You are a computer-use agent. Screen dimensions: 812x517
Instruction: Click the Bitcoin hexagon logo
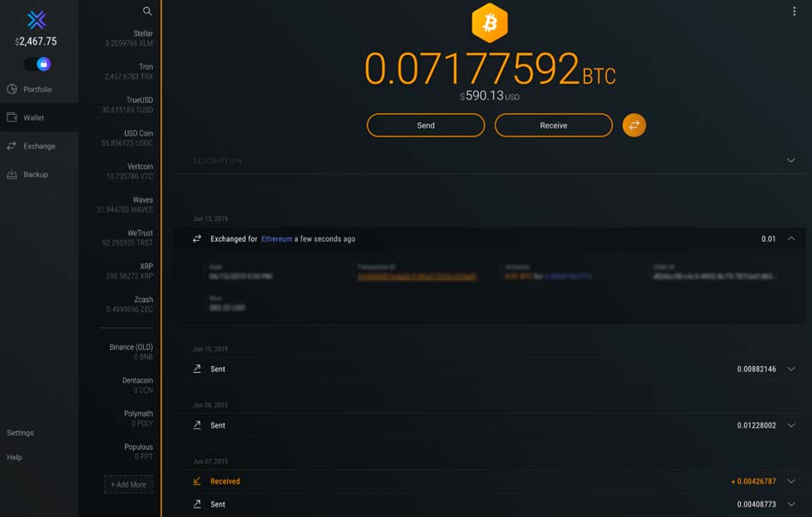coord(490,23)
